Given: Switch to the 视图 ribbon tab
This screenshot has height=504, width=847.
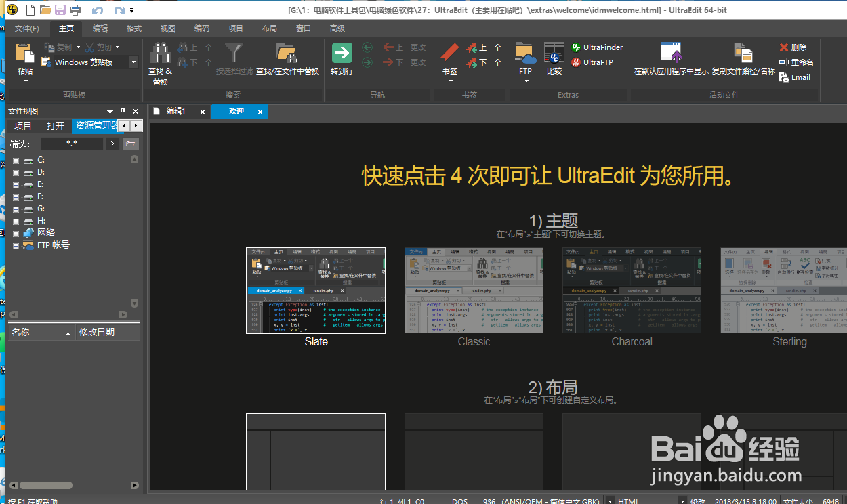Looking at the screenshot, I should point(168,28).
